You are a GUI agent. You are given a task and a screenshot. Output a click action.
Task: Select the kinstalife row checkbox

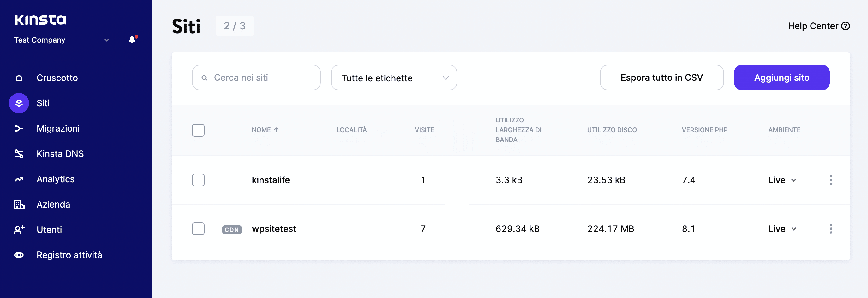point(199,180)
